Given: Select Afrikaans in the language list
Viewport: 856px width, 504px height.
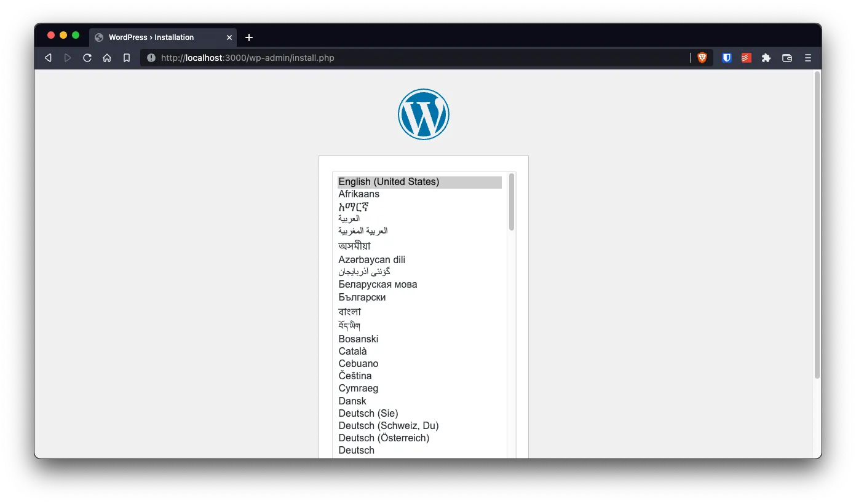Looking at the screenshot, I should click(419, 194).
